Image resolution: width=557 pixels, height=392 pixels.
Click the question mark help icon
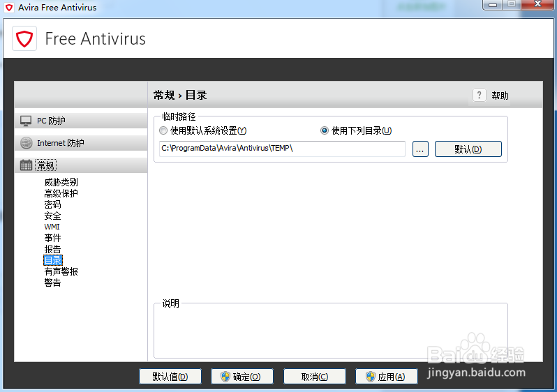point(480,95)
